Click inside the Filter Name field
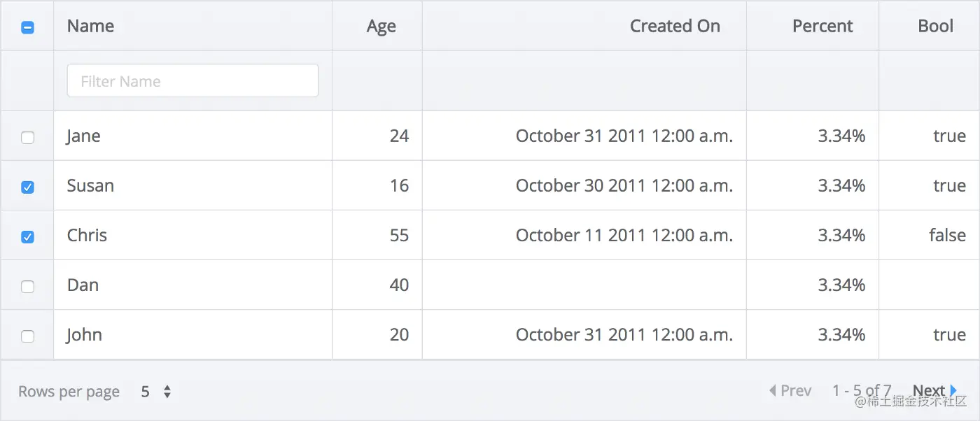 click(x=192, y=80)
